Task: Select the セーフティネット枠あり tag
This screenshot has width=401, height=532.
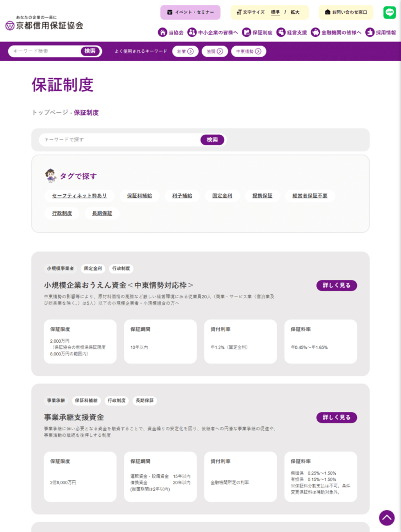Action: [79, 196]
